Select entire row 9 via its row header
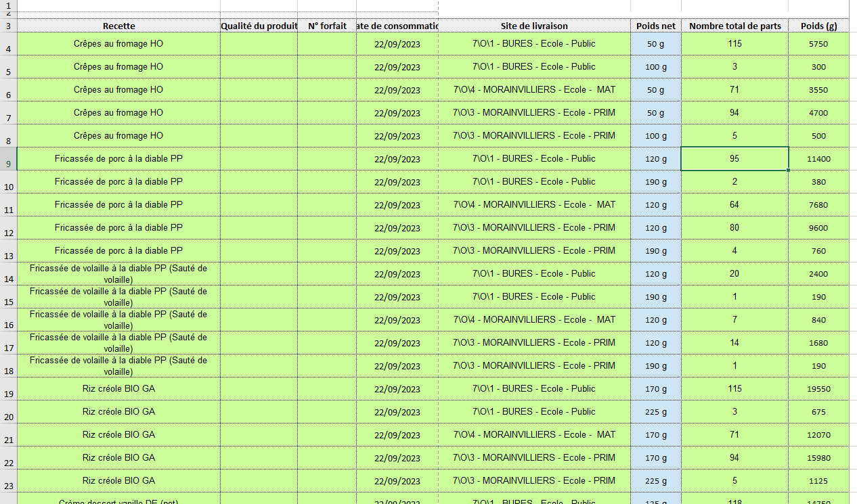Viewport: 857px width, 504px height. click(x=8, y=159)
